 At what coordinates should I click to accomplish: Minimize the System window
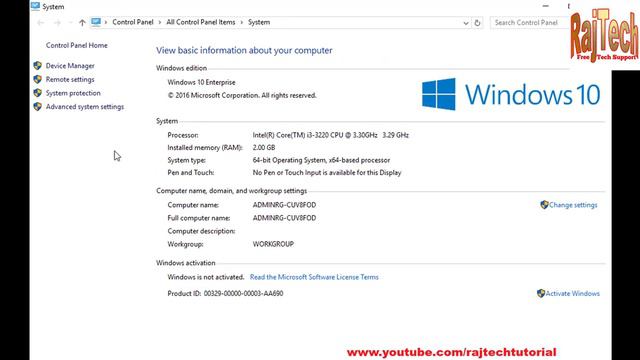(x=546, y=6)
